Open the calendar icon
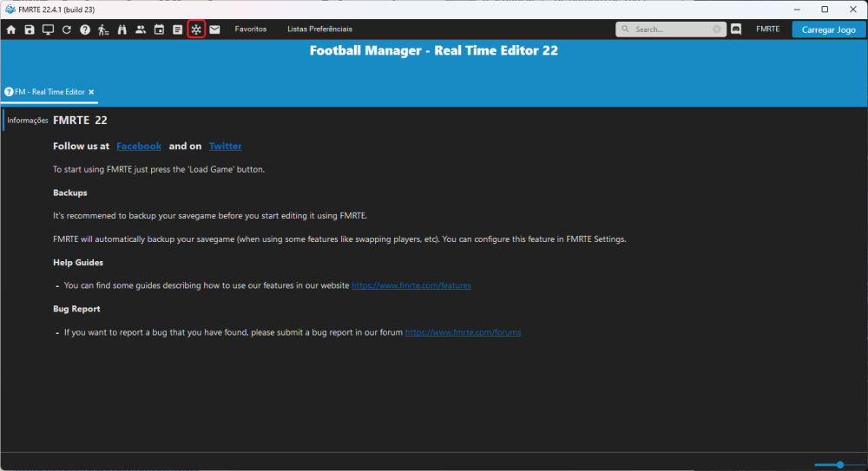 pos(159,29)
